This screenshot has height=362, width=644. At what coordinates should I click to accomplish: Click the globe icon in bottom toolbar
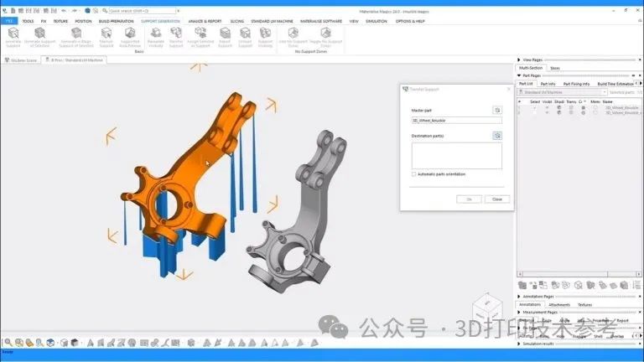(x=132, y=342)
